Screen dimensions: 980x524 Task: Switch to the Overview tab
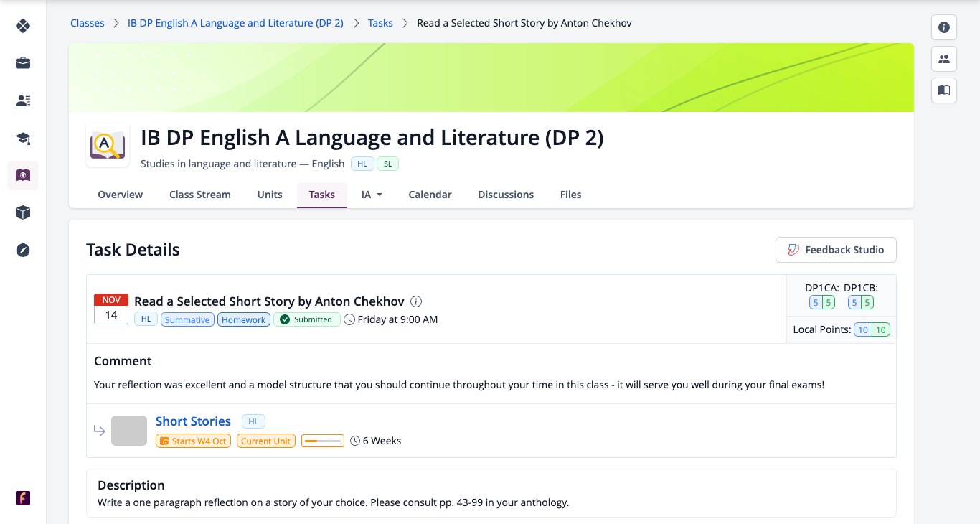pos(121,195)
